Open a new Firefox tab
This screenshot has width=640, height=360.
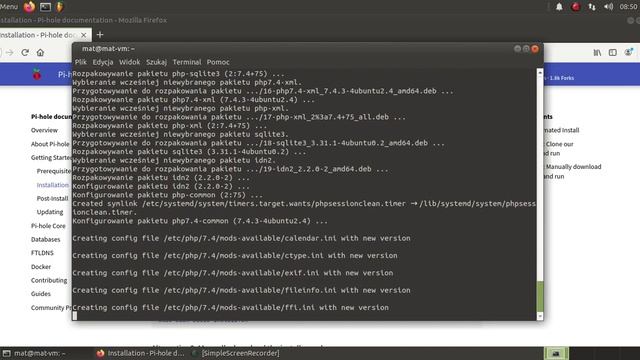click(100, 35)
